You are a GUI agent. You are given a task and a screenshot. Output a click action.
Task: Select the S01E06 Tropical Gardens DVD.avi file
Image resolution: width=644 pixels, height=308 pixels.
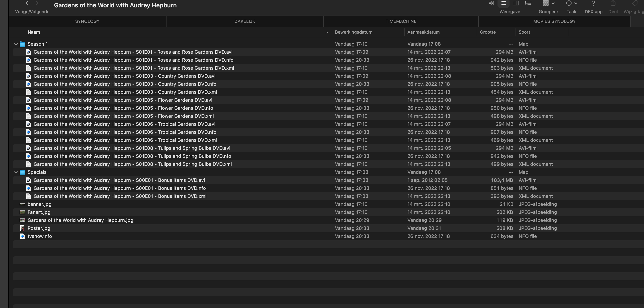coord(124,124)
